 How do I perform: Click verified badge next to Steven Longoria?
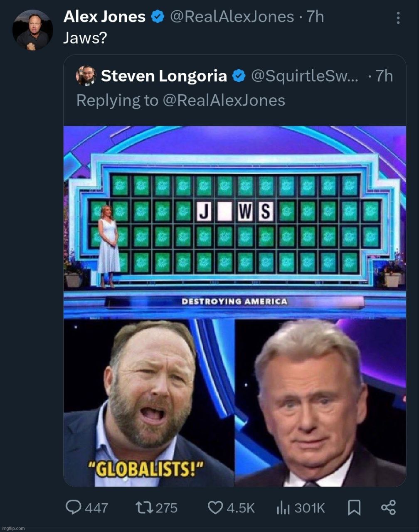(x=239, y=76)
